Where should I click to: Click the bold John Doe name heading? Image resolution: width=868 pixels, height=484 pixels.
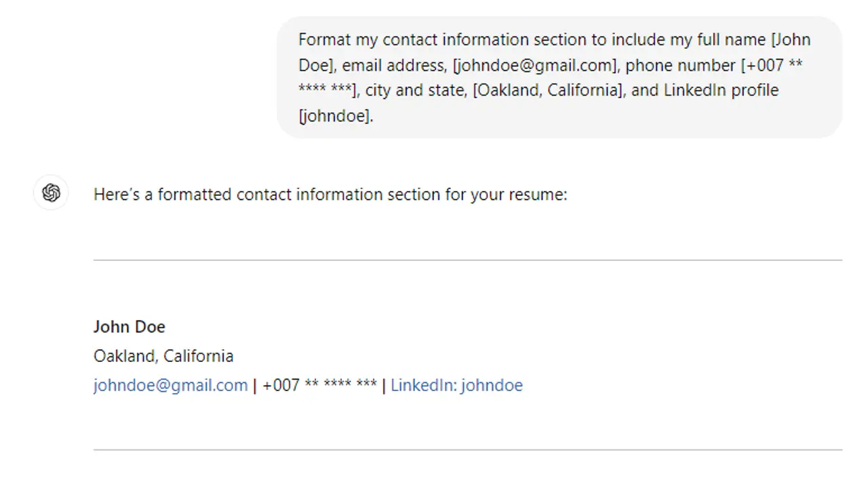[130, 327]
